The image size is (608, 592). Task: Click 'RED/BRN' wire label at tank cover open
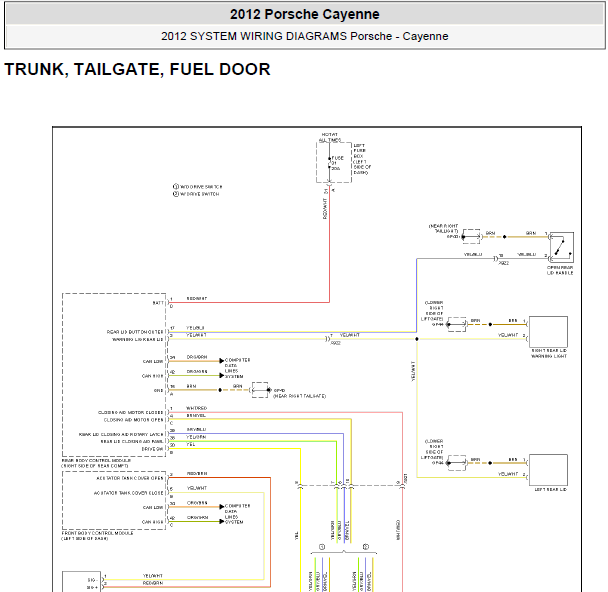(x=197, y=474)
